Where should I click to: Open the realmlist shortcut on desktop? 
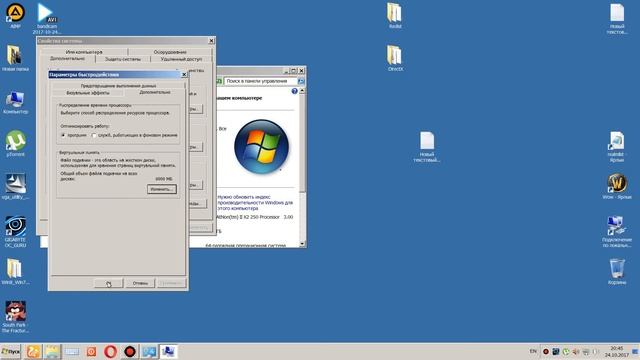617,147
